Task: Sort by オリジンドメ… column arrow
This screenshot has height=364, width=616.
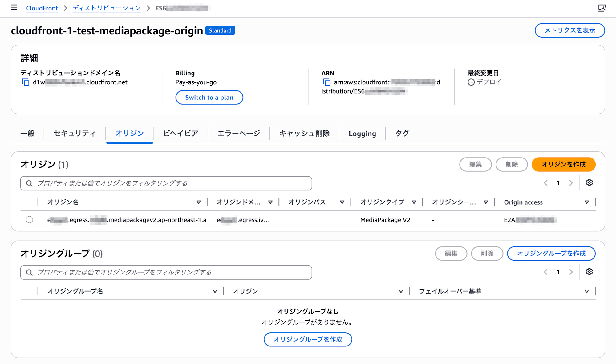Action: [270, 202]
